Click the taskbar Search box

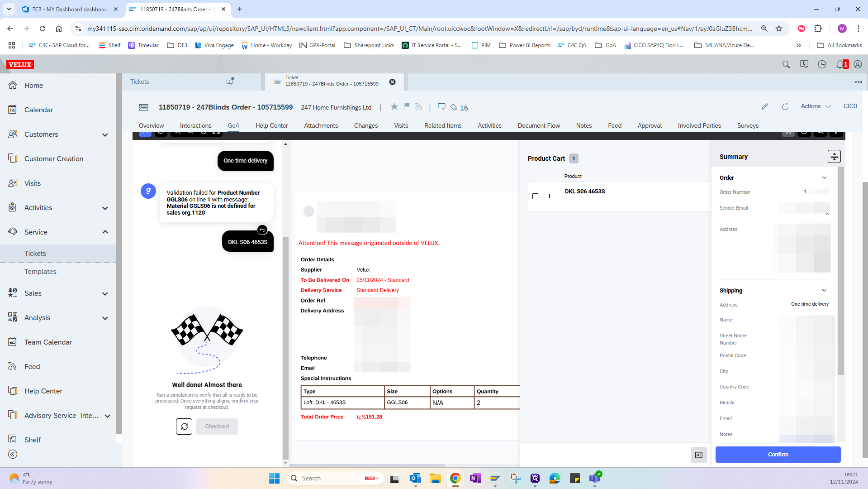click(335, 478)
